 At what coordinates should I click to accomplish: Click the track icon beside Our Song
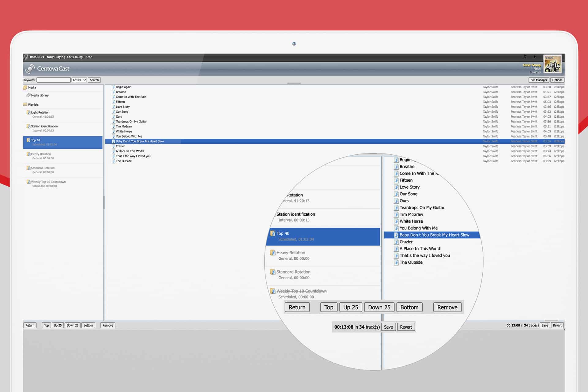coord(114,112)
